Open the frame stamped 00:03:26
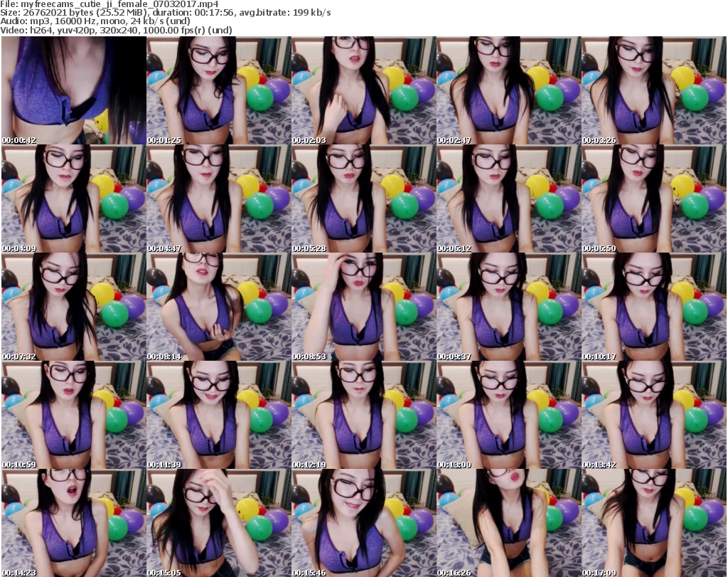Viewport: 728px width, 577px height. click(x=654, y=90)
